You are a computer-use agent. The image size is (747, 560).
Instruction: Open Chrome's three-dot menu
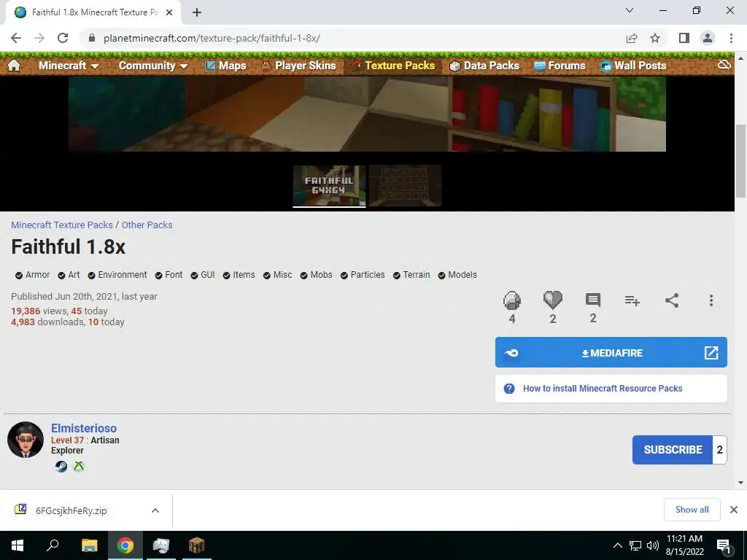731,38
